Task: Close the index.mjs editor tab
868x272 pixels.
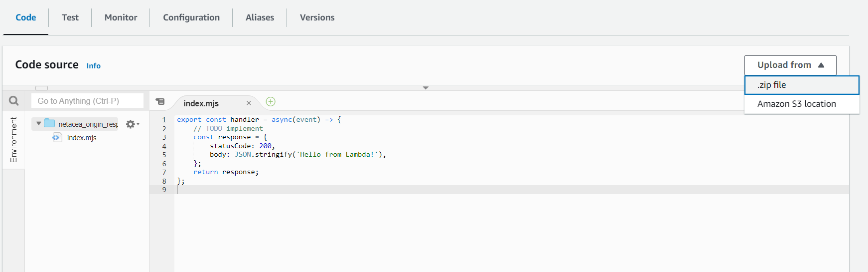Action: [249, 103]
